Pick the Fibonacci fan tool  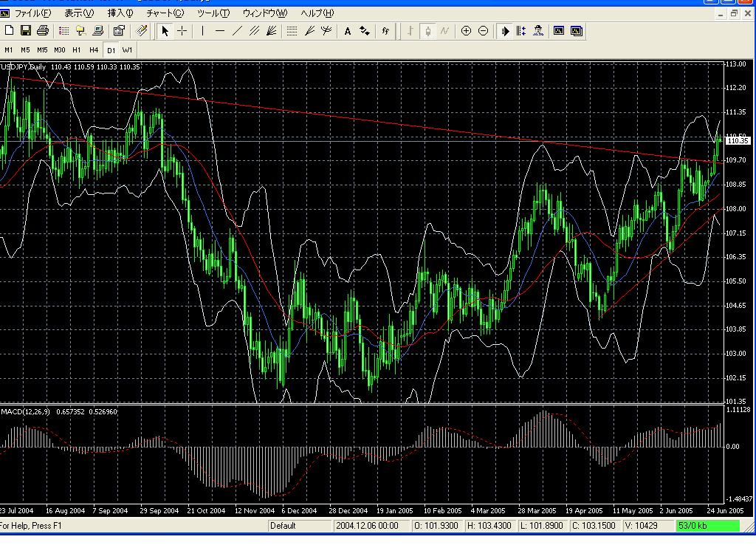[309, 30]
